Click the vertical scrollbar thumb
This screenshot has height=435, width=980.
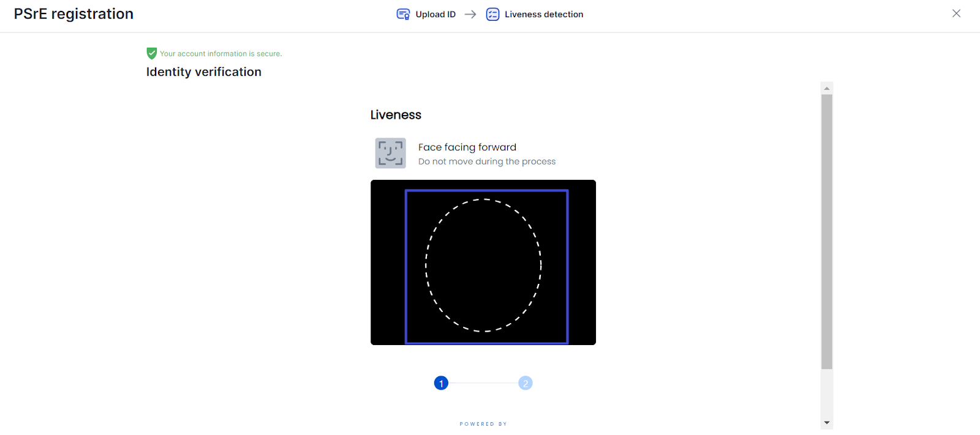pos(827,231)
